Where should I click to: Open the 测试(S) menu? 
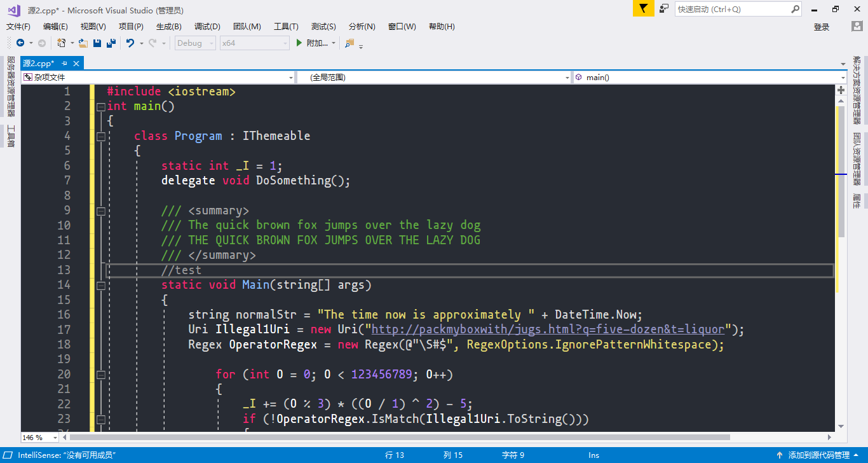click(323, 27)
